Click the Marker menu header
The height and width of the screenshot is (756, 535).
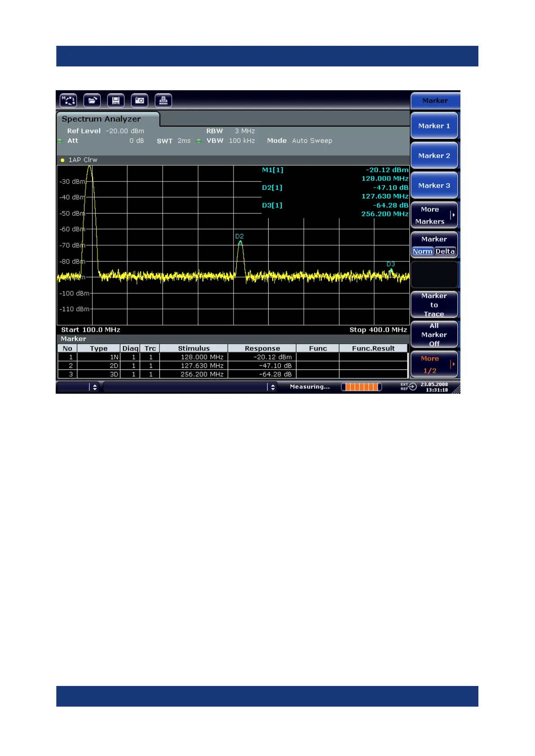435,101
